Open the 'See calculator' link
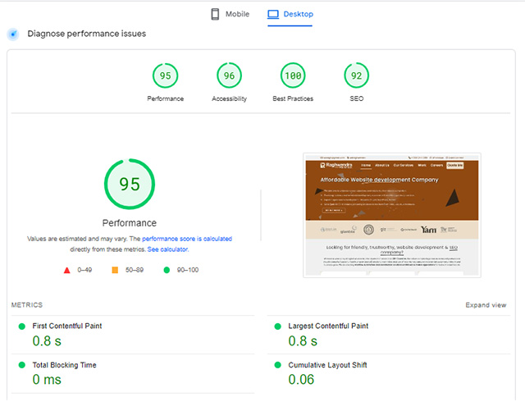The image size is (525, 420). click(x=167, y=249)
